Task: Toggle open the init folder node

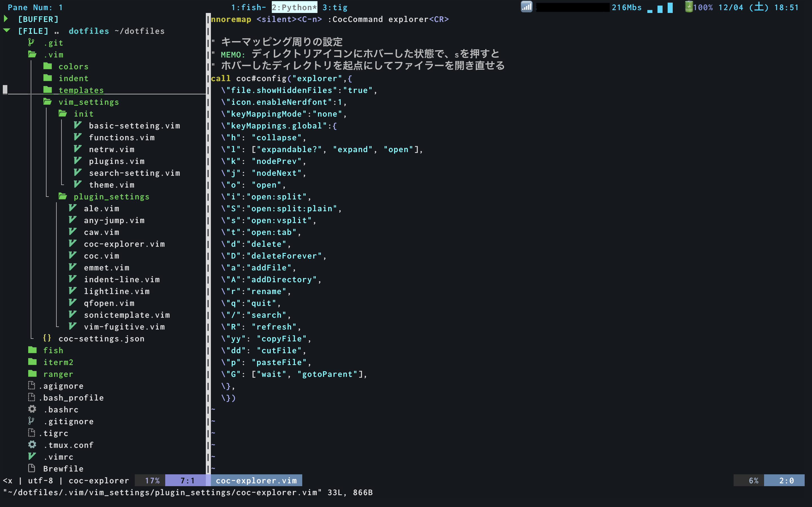Action: pyautogui.click(x=63, y=114)
